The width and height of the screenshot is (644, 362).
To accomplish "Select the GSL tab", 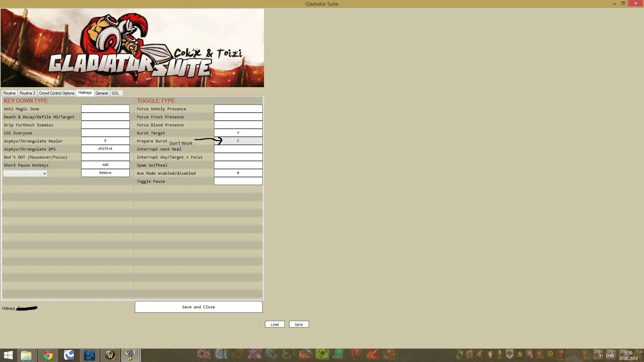I will [x=115, y=93].
